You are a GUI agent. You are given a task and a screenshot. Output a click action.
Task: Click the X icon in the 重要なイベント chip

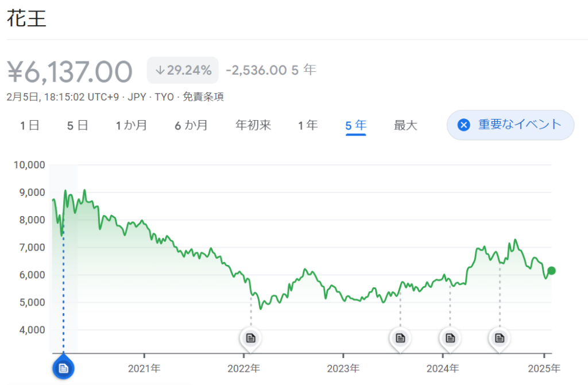[464, 125]
